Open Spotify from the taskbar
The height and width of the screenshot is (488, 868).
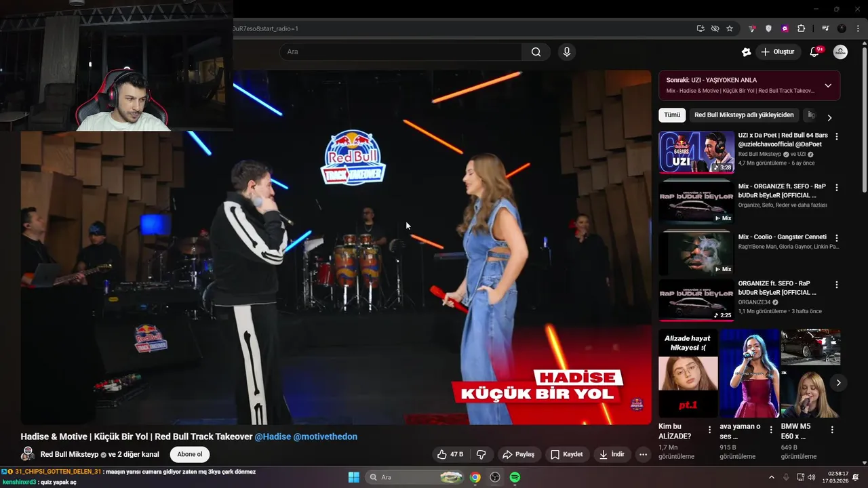coord(515,477)
